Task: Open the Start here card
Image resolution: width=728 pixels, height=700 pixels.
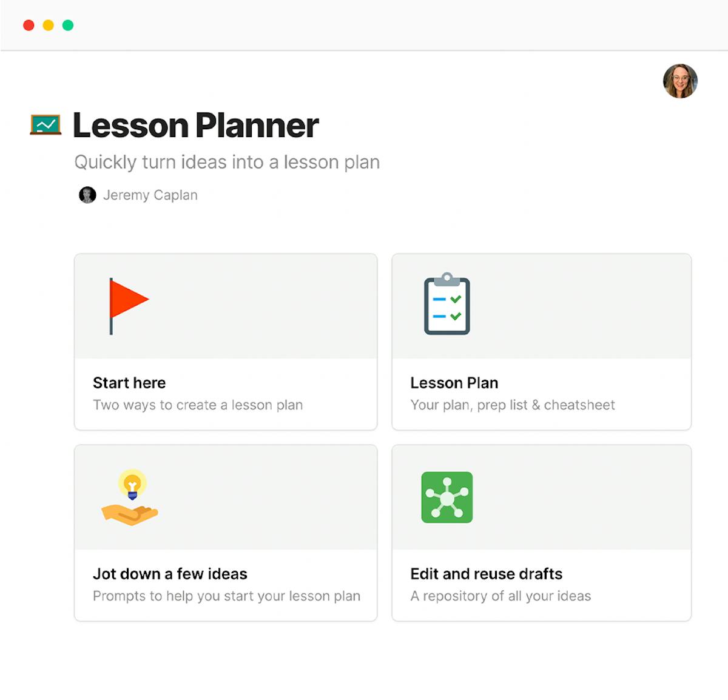Action: [x=226, y=342]
